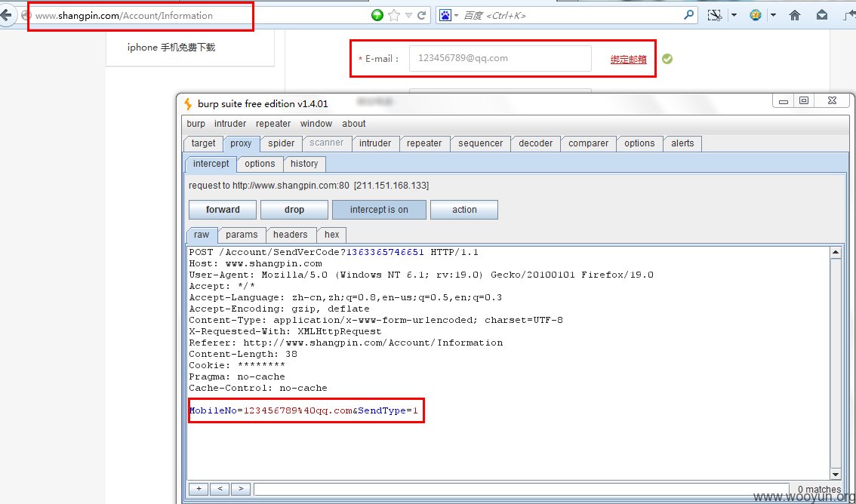This screenshot has width=856, height=504.
Task: Click the action button
Action: [x=464, y=210]
